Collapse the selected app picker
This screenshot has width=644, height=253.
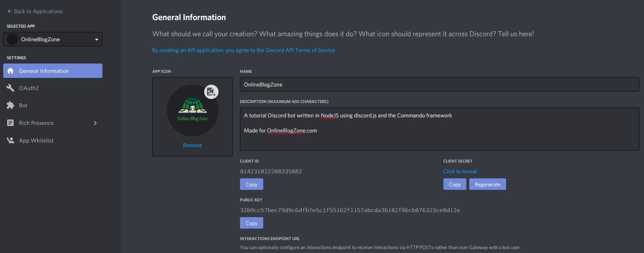96,39
